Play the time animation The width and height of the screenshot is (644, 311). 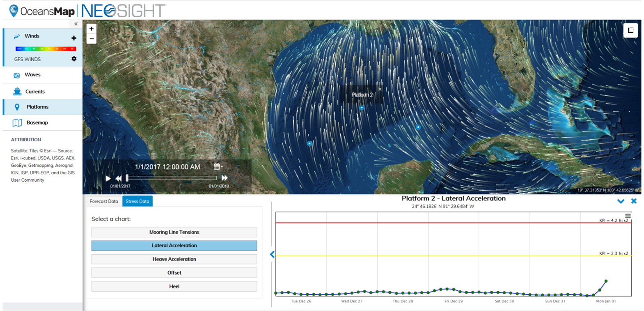coord(108,178)
